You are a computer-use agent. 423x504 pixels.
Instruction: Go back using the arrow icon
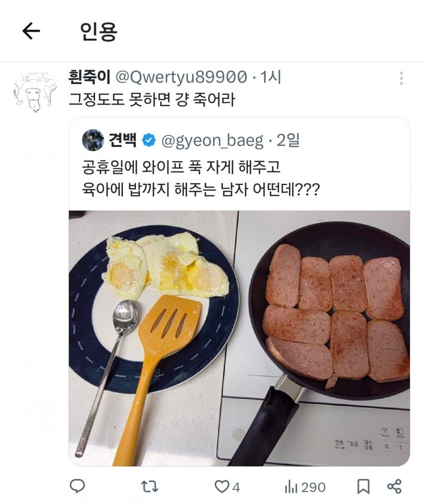[x=31, y=32]
